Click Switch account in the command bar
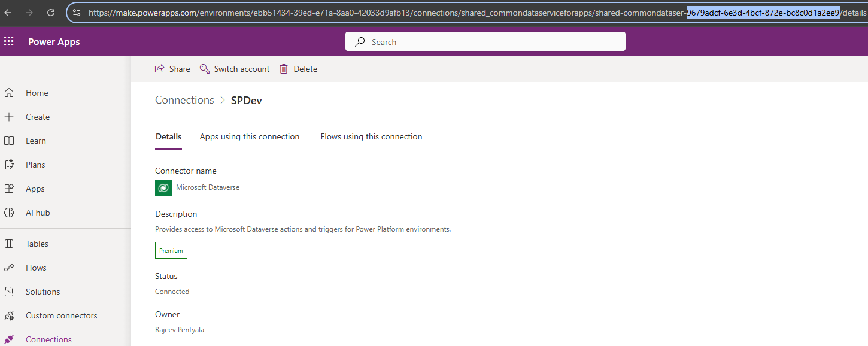Viewport: 868px width, 346px height. [235, 69]
